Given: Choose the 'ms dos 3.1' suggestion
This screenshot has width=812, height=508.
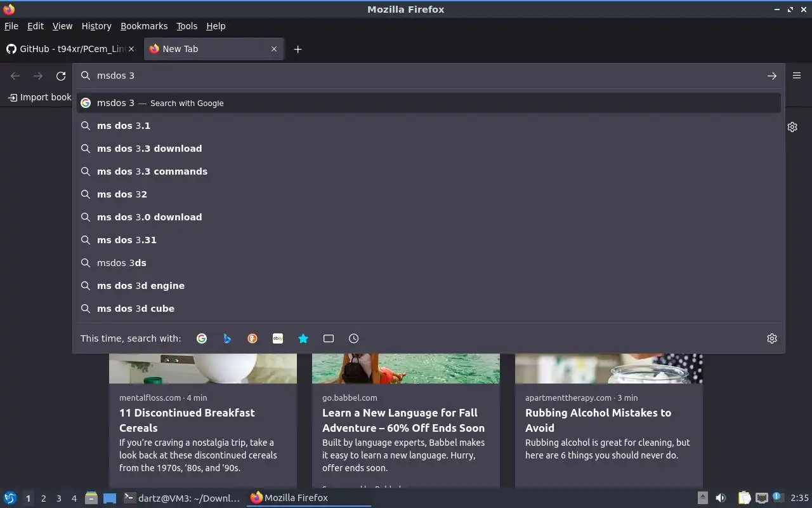Looking at the screenshot, I should pos(429,126).
